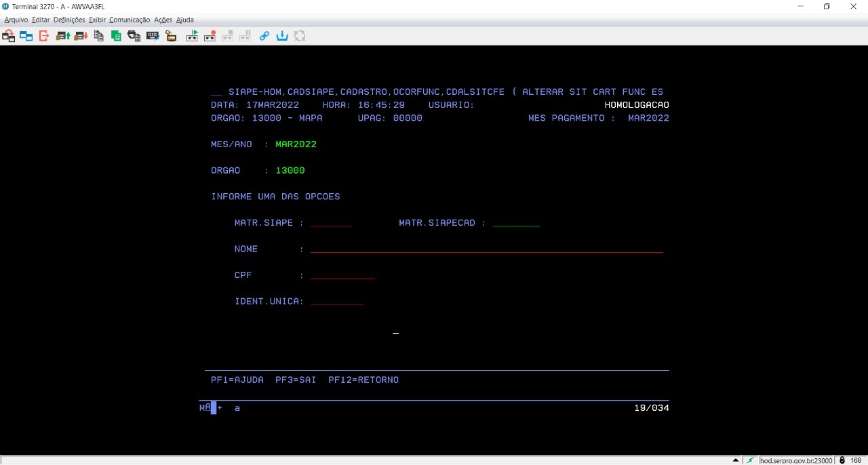Click the receive file from host icon
Image resolution: width=868 pixels, height=465 pixels.
[81, 36]
